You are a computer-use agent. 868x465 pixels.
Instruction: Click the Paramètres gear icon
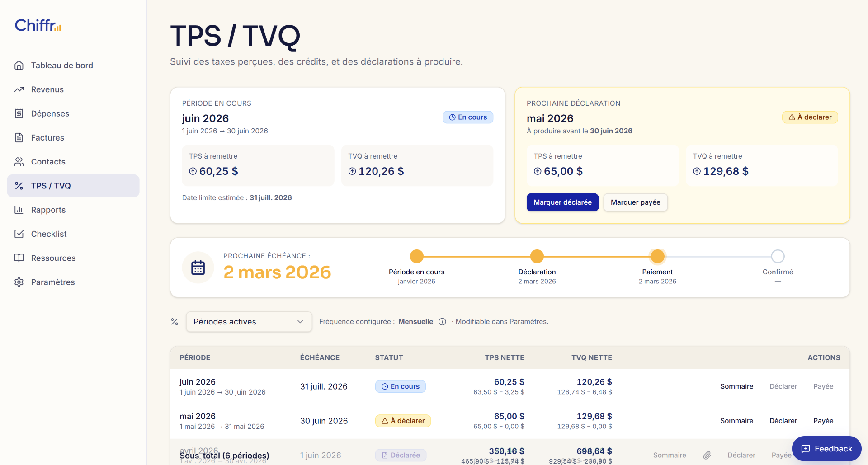19,282
